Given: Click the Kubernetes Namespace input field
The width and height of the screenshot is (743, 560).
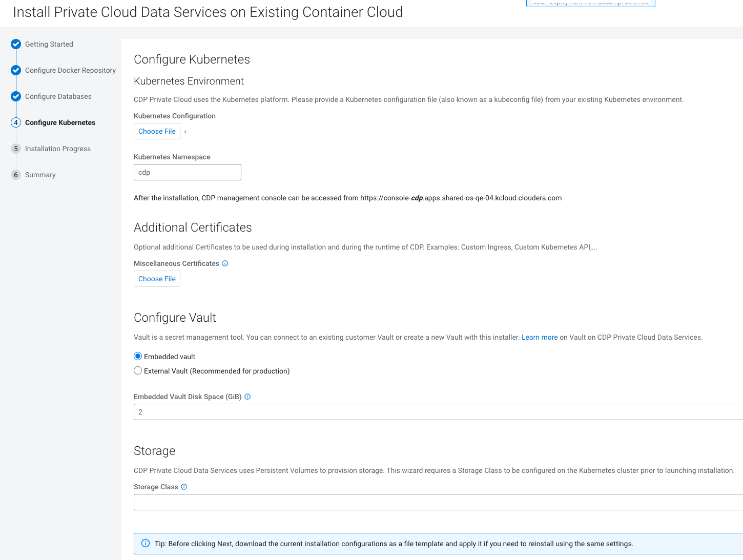Looking at the screenshot, I should (187, 172).
